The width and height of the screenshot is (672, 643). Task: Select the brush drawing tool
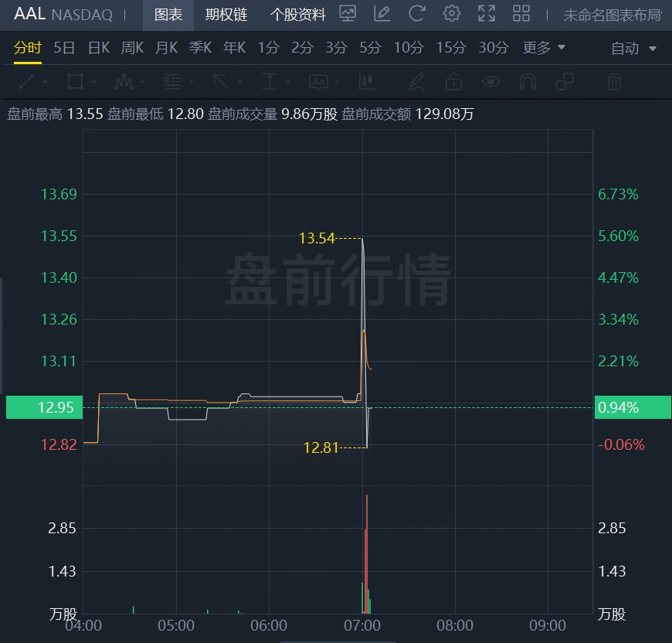tap(416, 81)
